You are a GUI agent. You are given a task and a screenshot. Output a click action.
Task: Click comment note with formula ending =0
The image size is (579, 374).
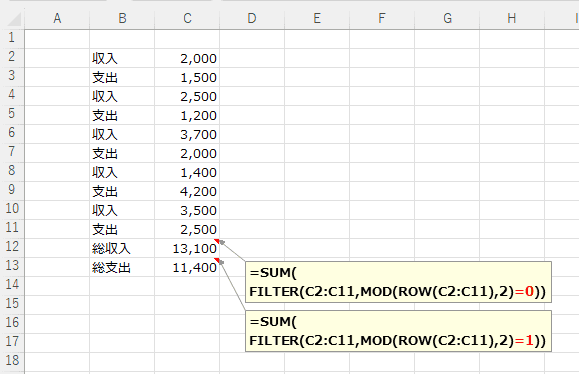[x=398, y=282]
